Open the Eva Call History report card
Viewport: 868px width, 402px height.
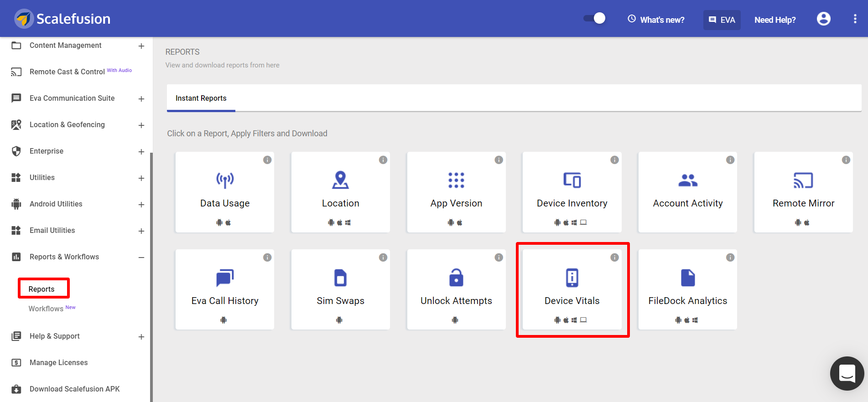pos(225,289)
